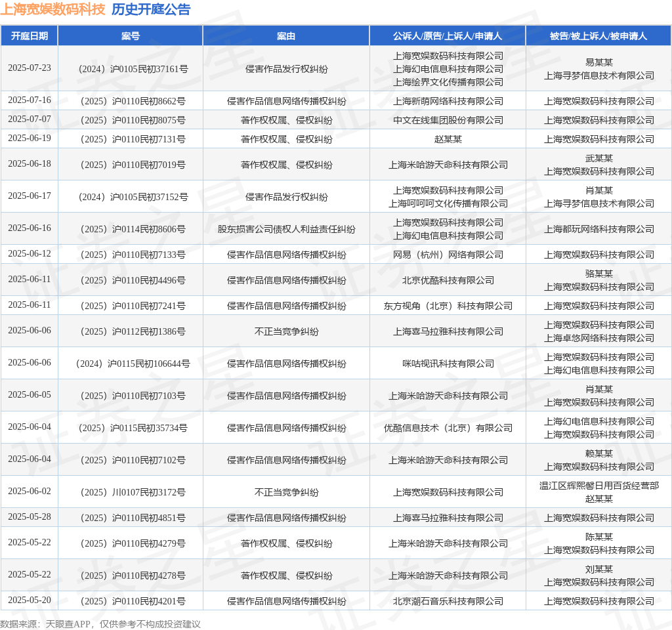Screen dimensions: 672x630
Task: Click the 开庭日期 column header
Action: click(29, 36)
